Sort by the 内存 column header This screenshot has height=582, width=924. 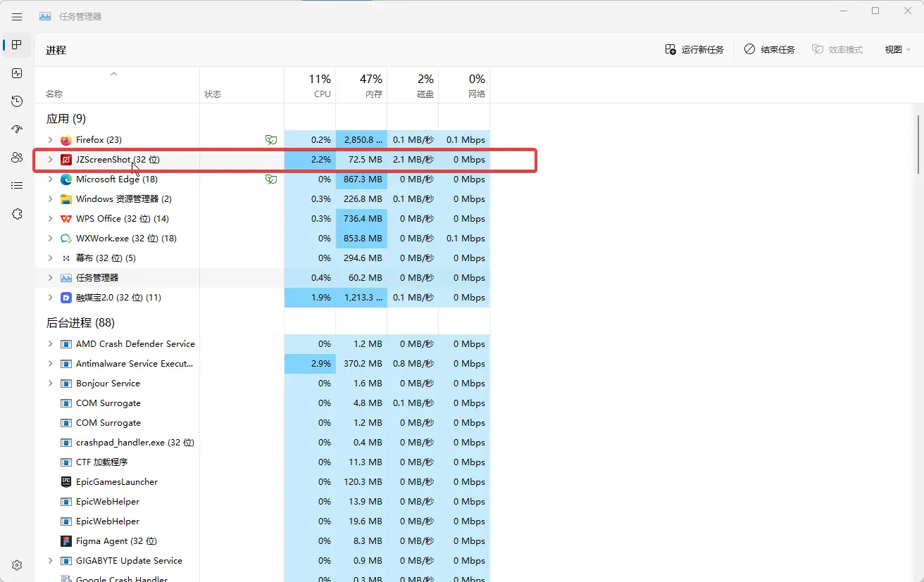tap(361, 85)
